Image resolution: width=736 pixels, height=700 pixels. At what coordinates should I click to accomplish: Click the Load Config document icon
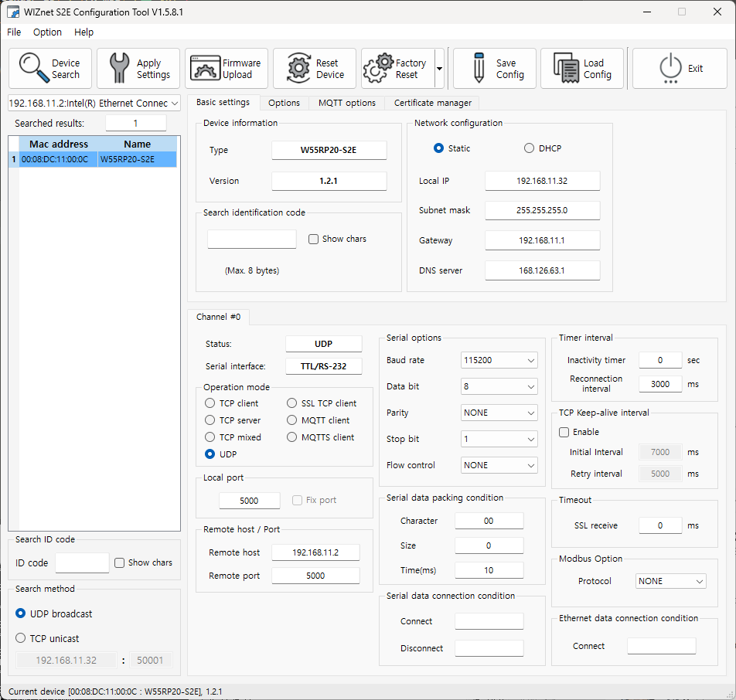567,68
